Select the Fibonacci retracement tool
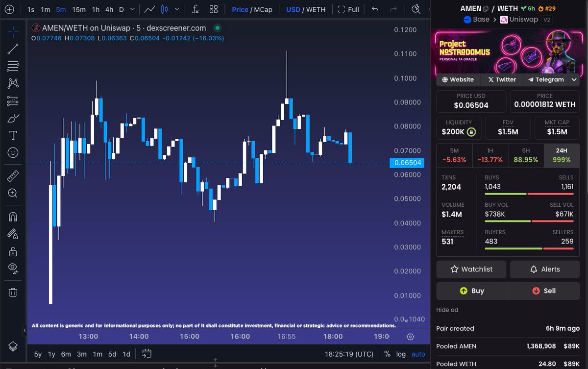The width and height of the screenshot is (588, 369). 13,66
